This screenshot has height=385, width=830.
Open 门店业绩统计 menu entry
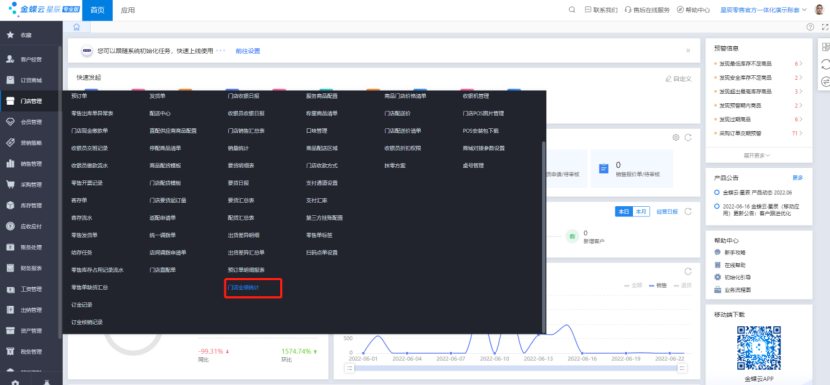(x=243, y=288)
